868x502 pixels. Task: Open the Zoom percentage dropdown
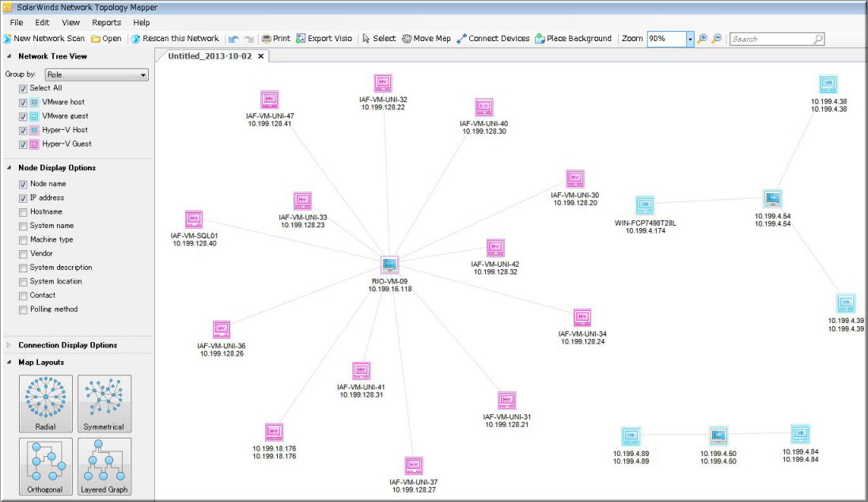tap(690, 39)
